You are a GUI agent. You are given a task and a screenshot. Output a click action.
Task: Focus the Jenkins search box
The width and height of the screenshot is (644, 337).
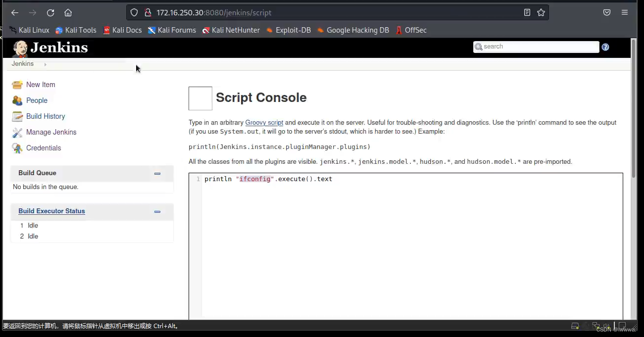(x=536, y=47)
